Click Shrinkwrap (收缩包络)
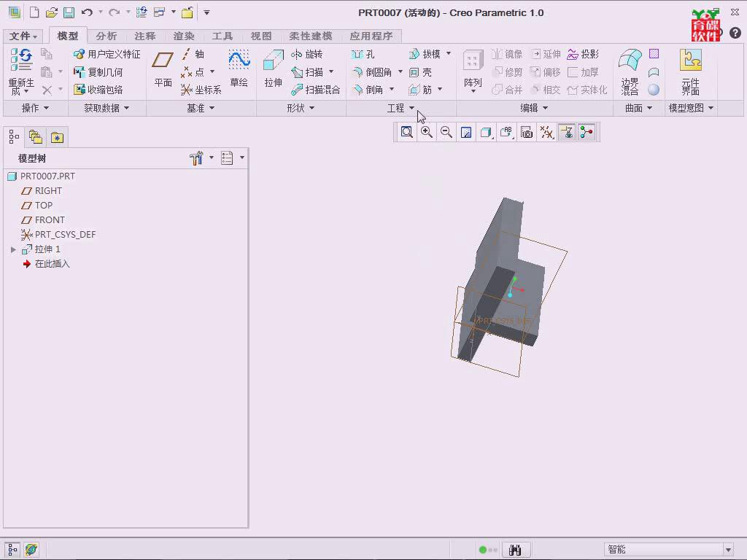The height and width of the screenshot is (560, 747). (98, 90)
